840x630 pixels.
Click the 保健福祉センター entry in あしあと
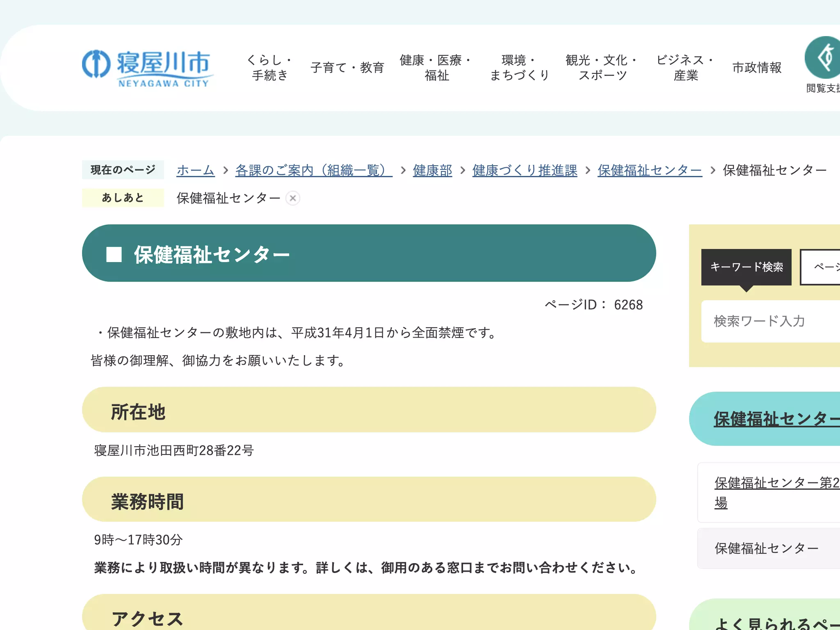pos(228,199)
